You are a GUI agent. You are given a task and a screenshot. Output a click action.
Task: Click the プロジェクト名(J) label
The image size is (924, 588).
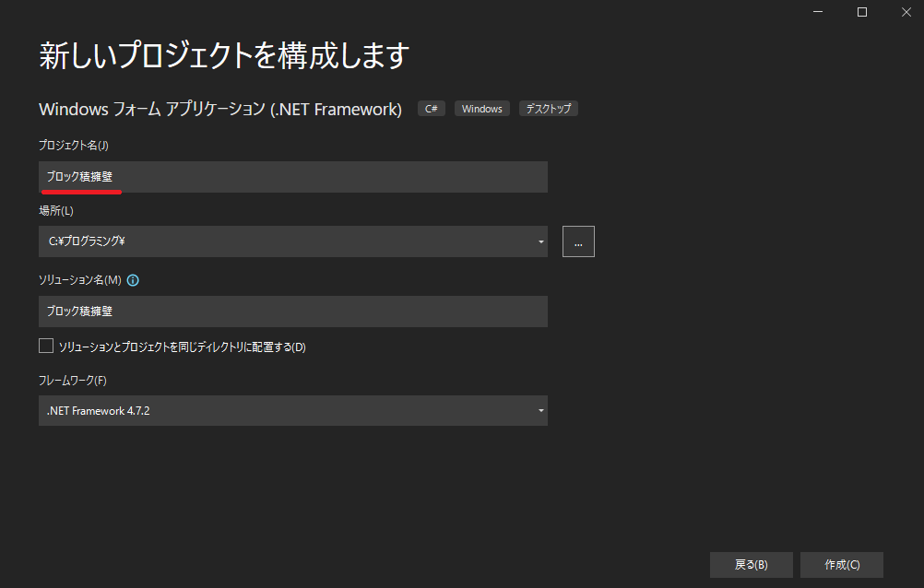click(74, 145)
